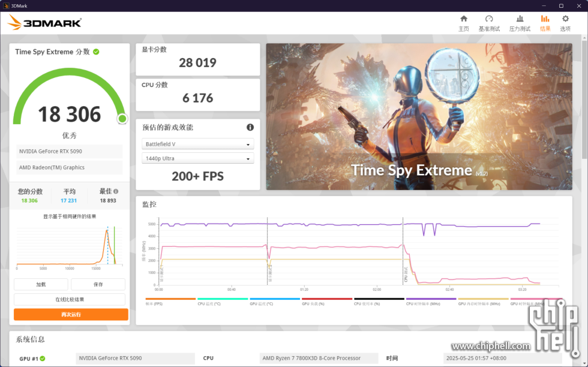Go to the 主页 home icon

463,19
